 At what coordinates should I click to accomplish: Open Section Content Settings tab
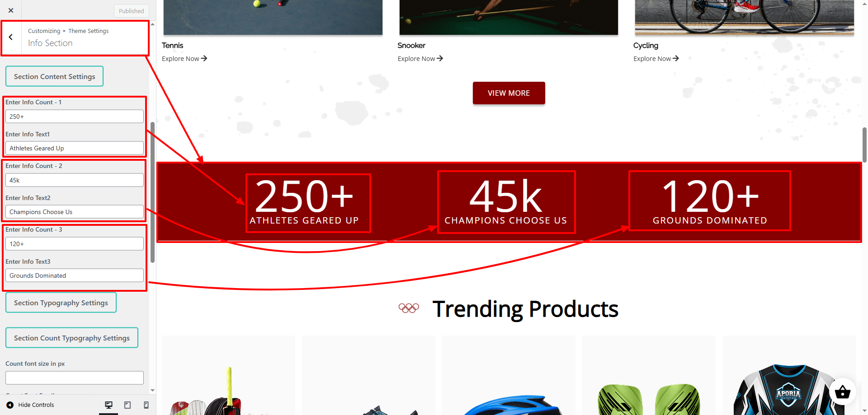click(x=54, y=76)
